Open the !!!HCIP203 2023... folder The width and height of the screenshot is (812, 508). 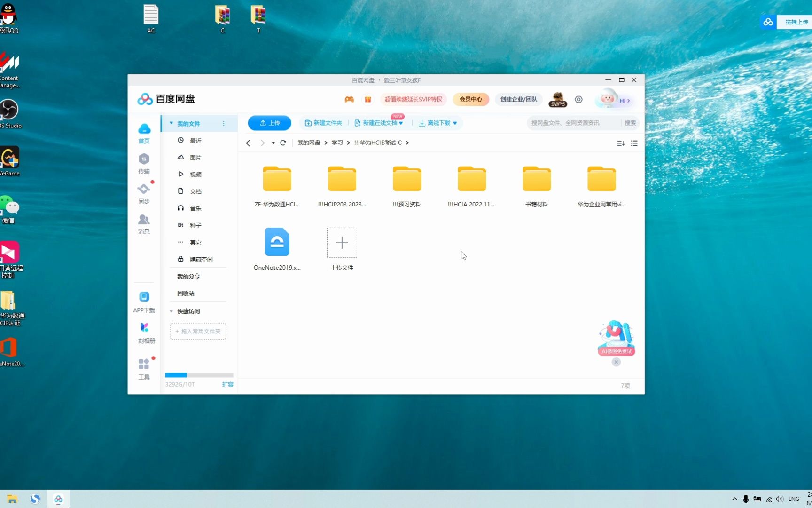pyautogui.click(x=342, y=186)
